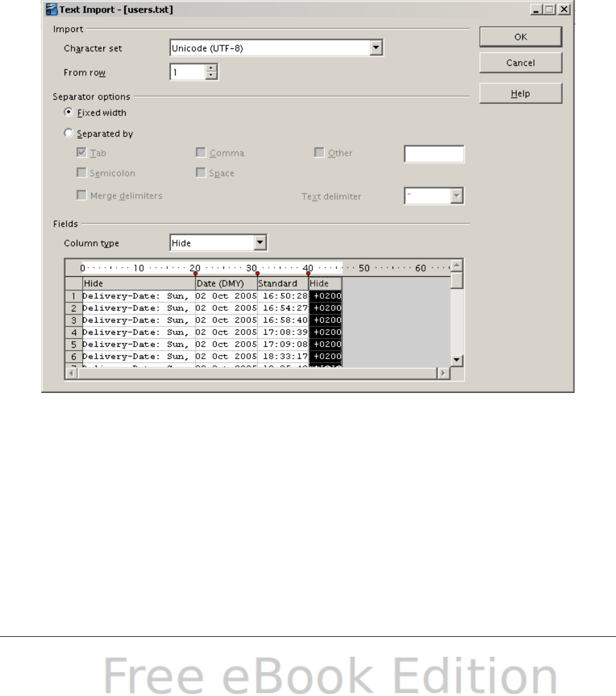Click the last Hide column header
Image resolution: width=616 pixels, height=696 pixels.
[325, 283]
